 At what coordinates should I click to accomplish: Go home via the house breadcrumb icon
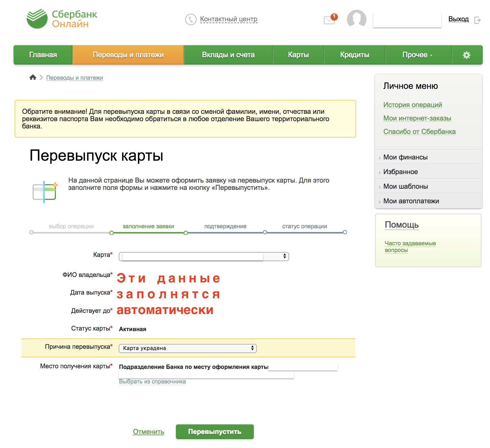pyautogui.click(x=33, y=77)
